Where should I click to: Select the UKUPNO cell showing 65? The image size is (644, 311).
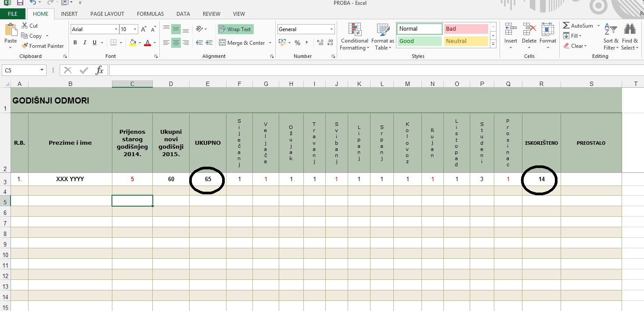[208, 179]
